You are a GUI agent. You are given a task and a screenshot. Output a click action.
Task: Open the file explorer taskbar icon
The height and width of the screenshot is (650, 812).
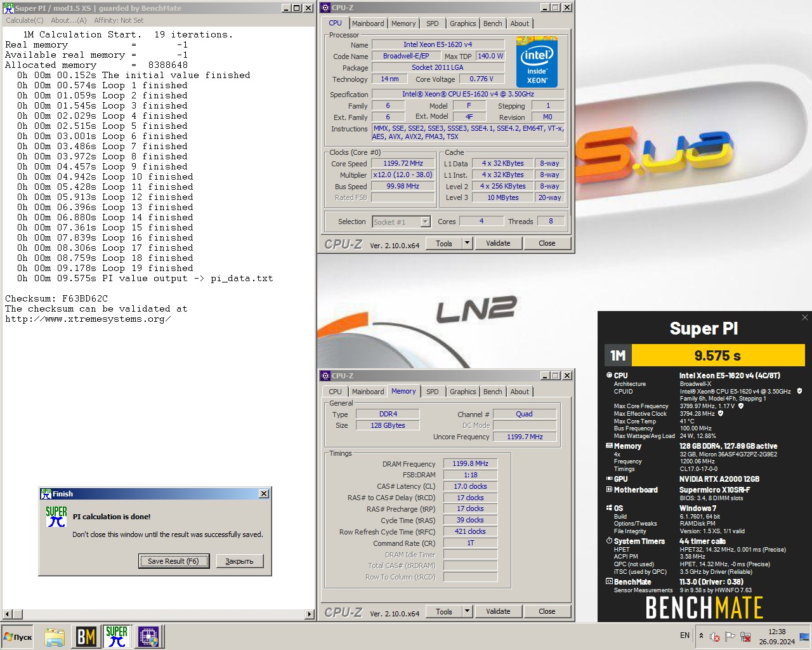[55, 637]
